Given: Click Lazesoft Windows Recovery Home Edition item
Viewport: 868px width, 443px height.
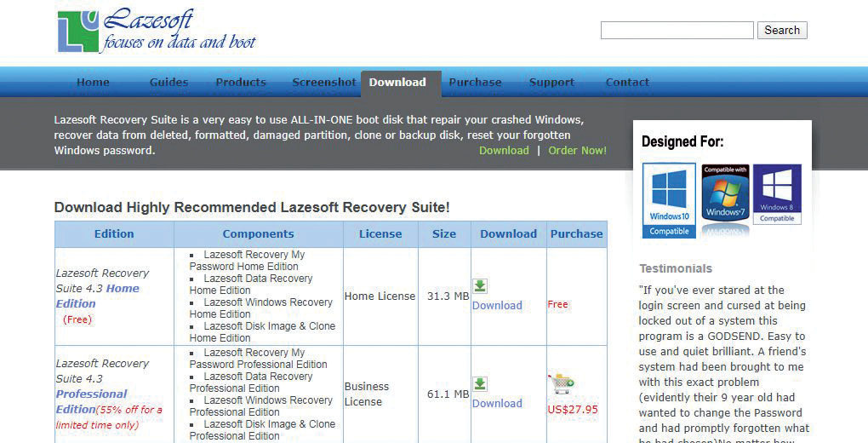Looking at the screenshot, I should 261,308.
